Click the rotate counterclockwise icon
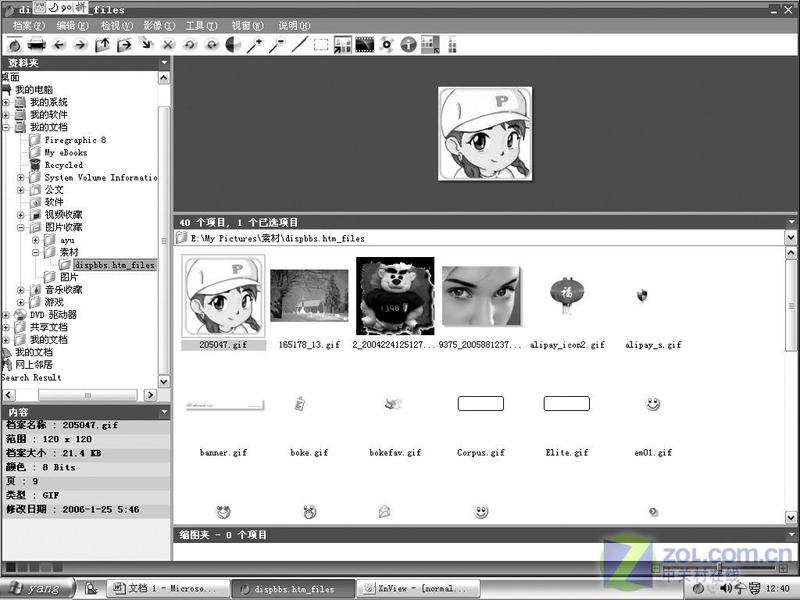 pyautogui.click(x=190, y=45)
